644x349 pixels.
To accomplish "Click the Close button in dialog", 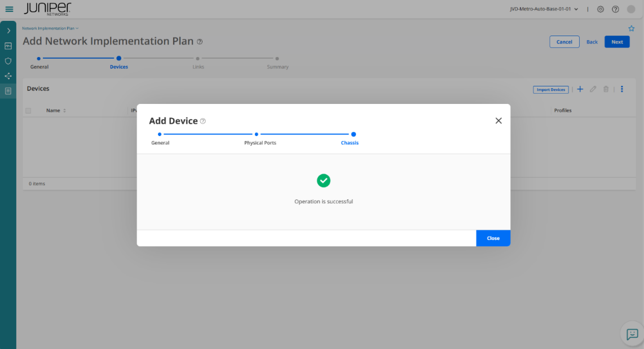I will pos(493,238).
